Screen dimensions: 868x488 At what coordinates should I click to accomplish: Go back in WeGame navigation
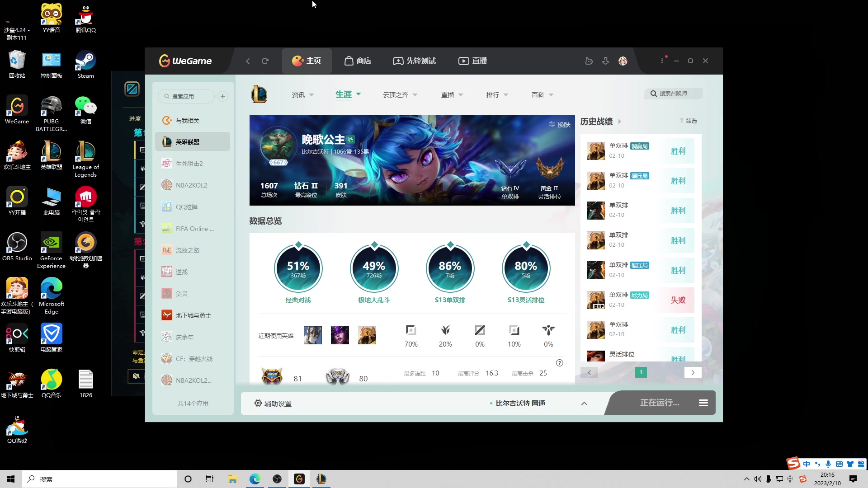click(248, 61)
